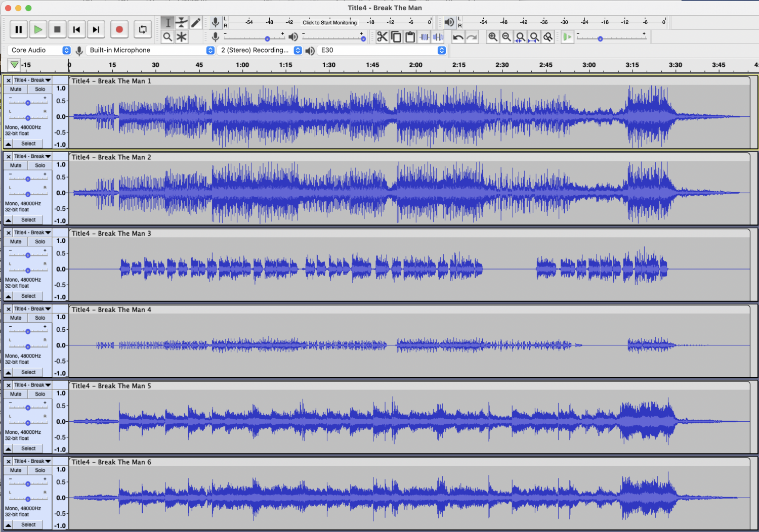
Task: Mute Break The Man 2 track
Action: click(x=16, y=165)
